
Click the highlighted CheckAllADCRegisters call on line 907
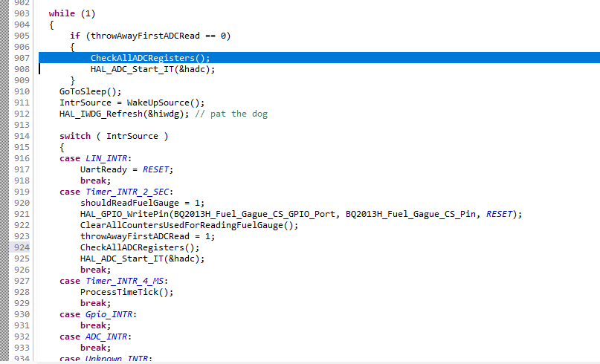click(150, 58)
